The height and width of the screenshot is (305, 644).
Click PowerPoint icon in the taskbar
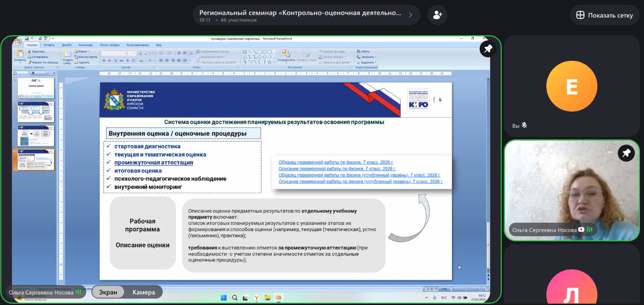[x=278, y=298]
